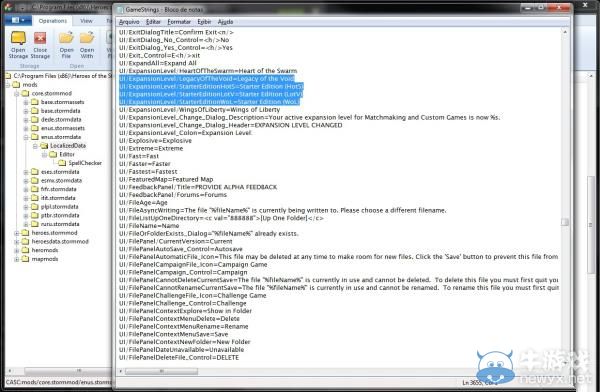Click the line UI/ExpandAll=Expand All

click(x=158, y=63)
